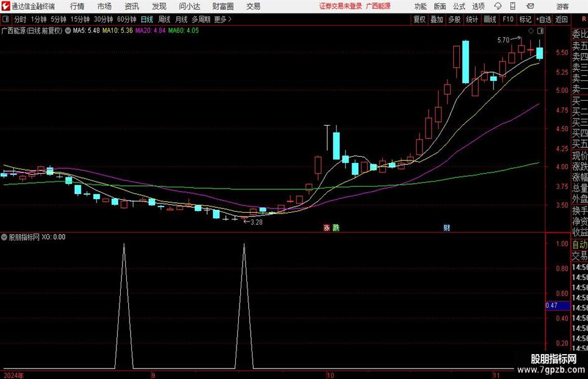Click the blue 0.47 value tag on indicator axis
588x379 pixels.
click(558, 306)
